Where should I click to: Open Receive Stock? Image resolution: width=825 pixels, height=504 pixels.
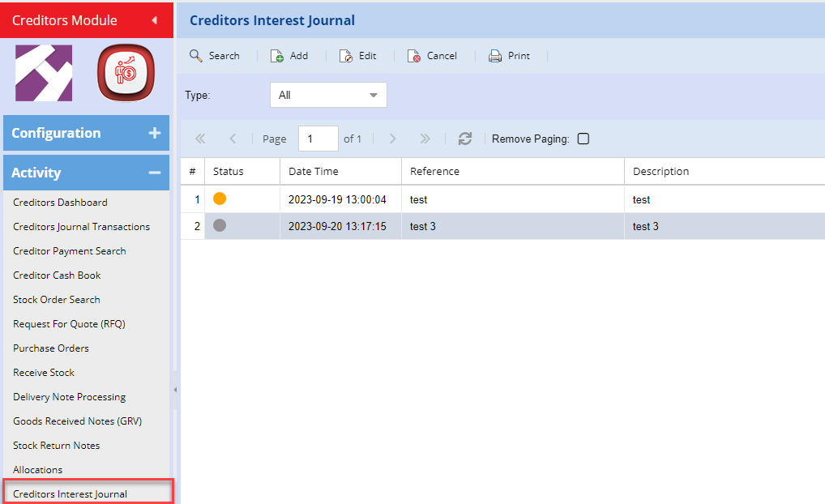point(44,373)
